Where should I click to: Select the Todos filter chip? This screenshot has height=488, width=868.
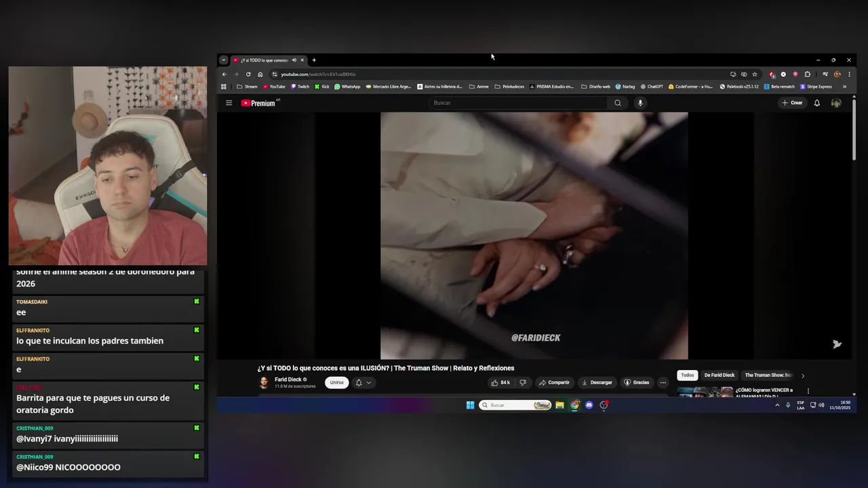(688, 375)
